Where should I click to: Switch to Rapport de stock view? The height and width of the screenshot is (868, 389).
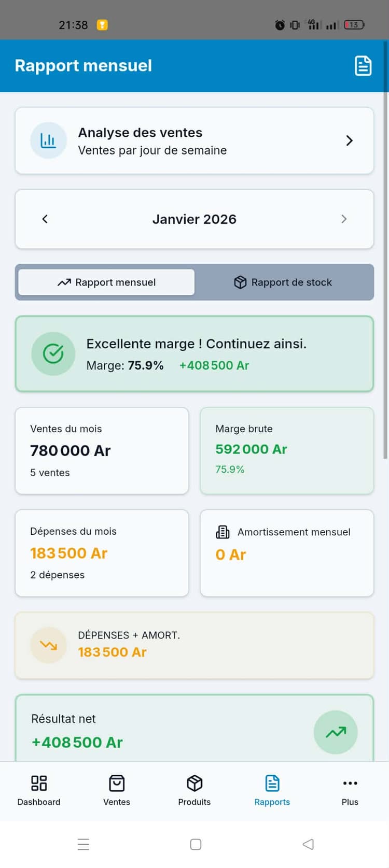click(283, 282)
